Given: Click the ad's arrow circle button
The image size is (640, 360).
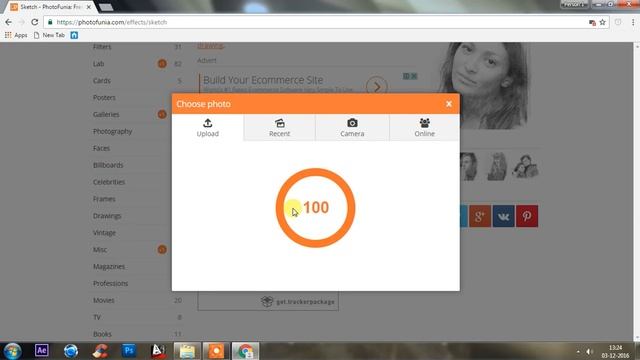Looking at the screenshot, I should [376, 86].
